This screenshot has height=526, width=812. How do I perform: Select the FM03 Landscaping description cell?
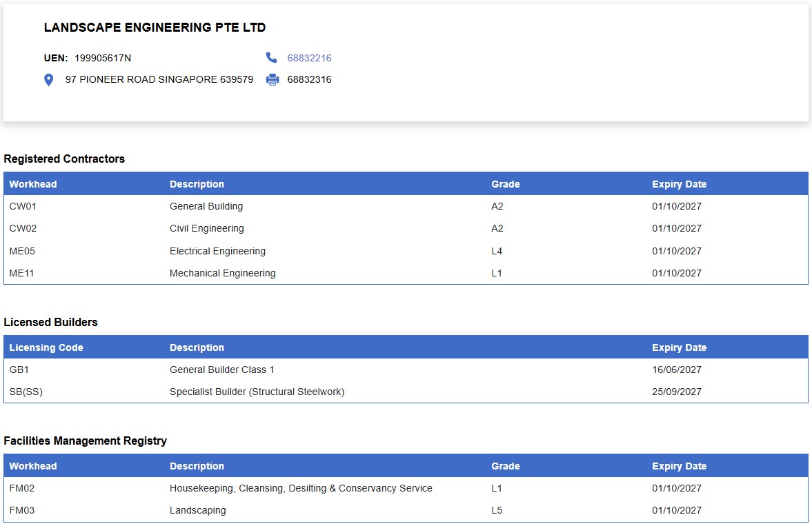(x=197, y=510)
